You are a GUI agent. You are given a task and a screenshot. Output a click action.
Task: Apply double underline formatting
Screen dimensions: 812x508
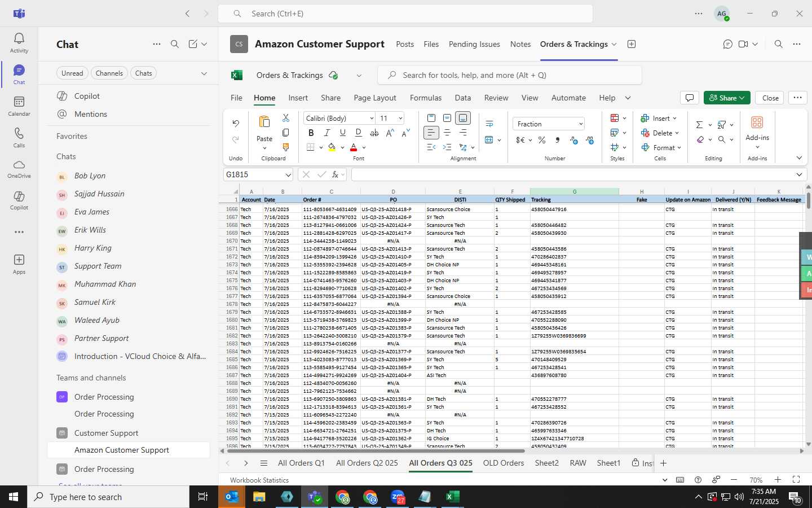tap(359, 133)
